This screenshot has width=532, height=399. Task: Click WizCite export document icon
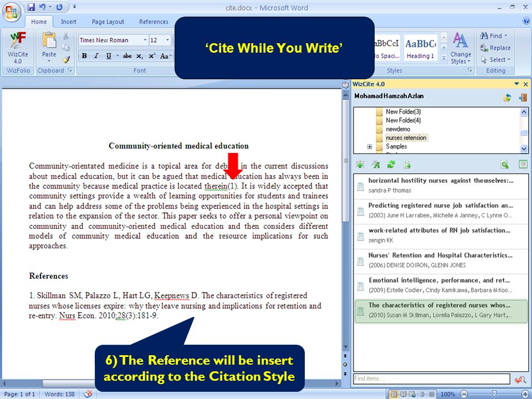point(407,165)
